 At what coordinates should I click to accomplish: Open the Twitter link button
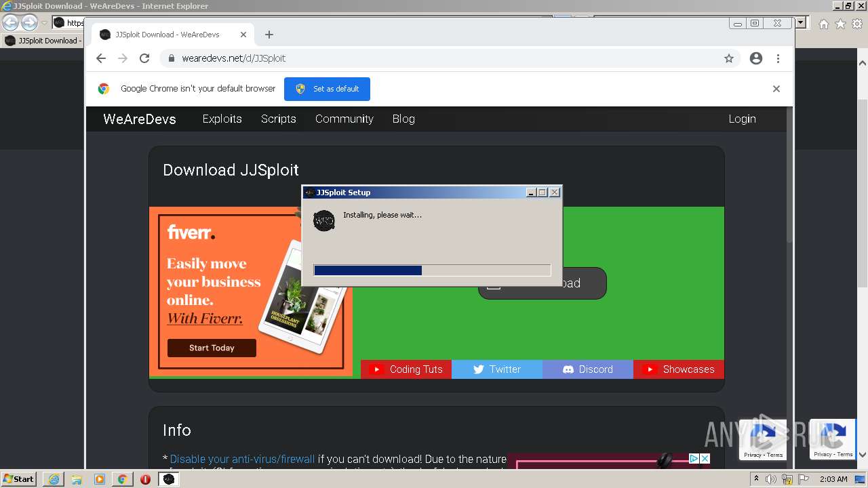click(x=497, y=369)
